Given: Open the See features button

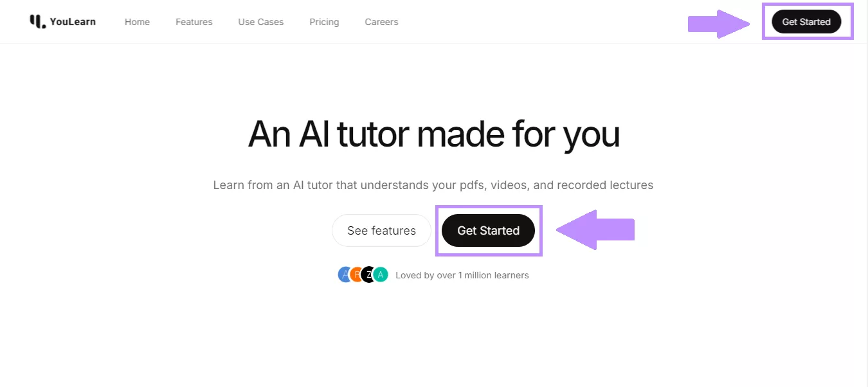Looking at the screenshot, I should (381, 230).
